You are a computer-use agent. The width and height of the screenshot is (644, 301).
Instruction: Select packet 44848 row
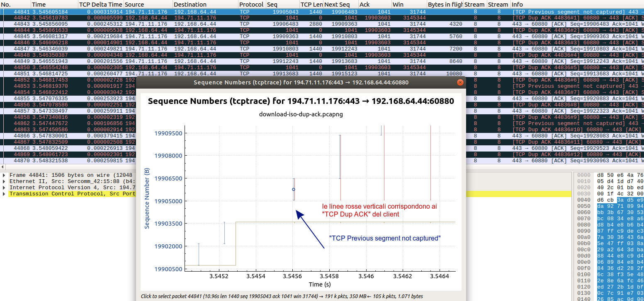coord(322,55)
